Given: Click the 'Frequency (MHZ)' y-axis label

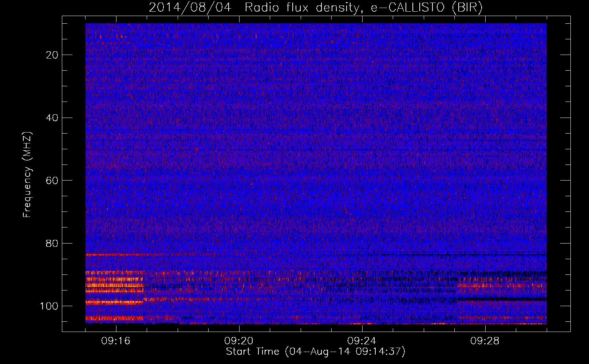Looking at the screenshot, I should click(x=27, y=175).
